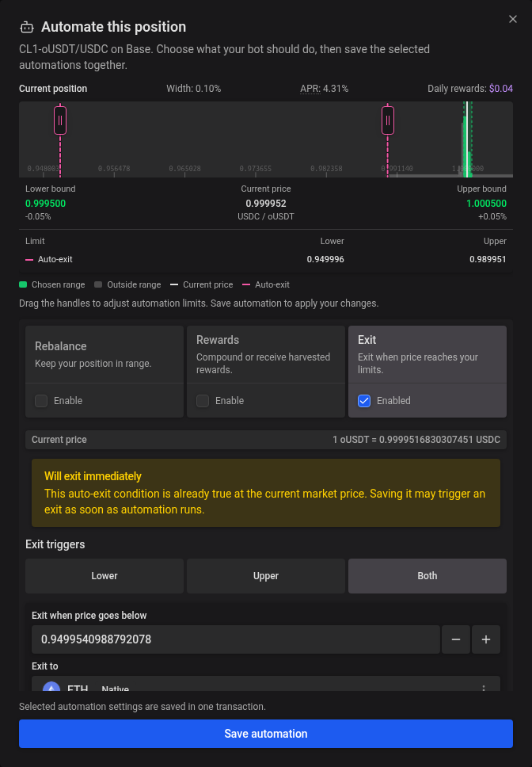Click the daily rewards $0.04 value

(501, 89)
